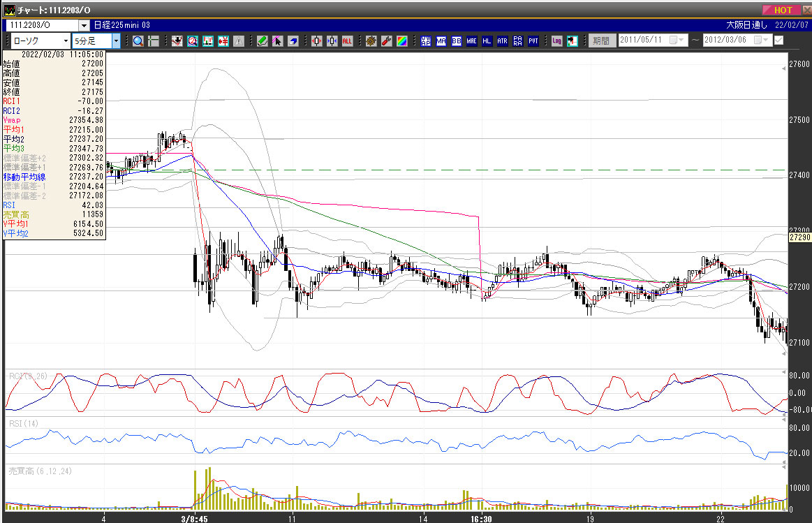This screenshot has height=523, width=812.
Task: Click the grayed warning triangle icon
Action: [239, 41]
